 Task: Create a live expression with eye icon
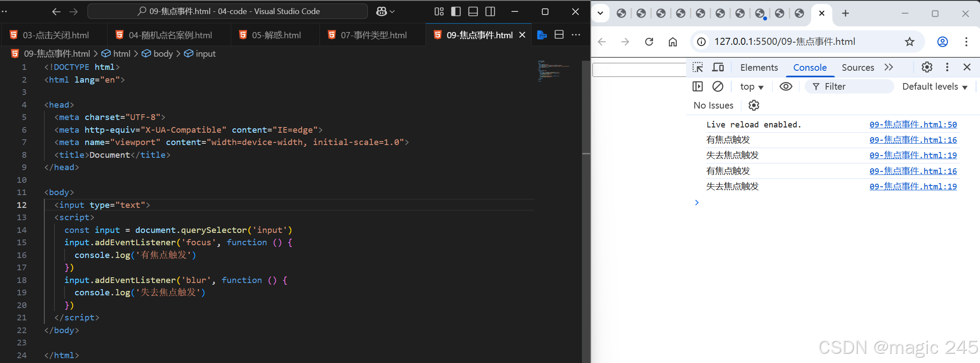(x=786, y=87)
